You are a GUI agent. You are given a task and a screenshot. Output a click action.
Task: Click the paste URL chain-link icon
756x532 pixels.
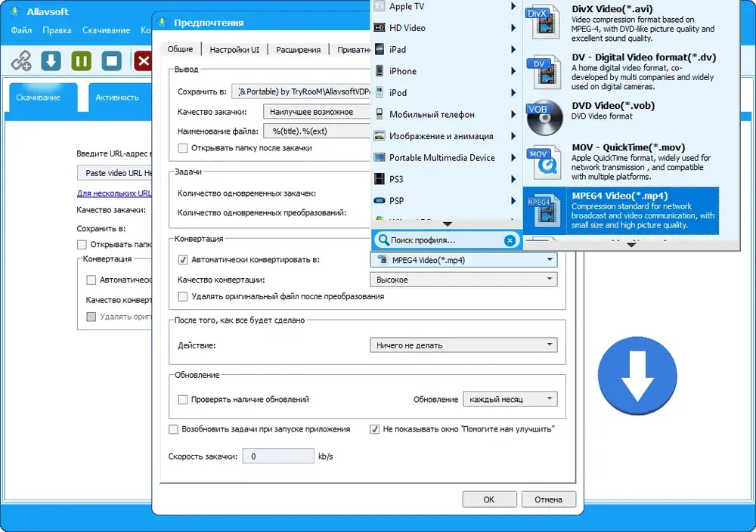(x=21, y=60)
